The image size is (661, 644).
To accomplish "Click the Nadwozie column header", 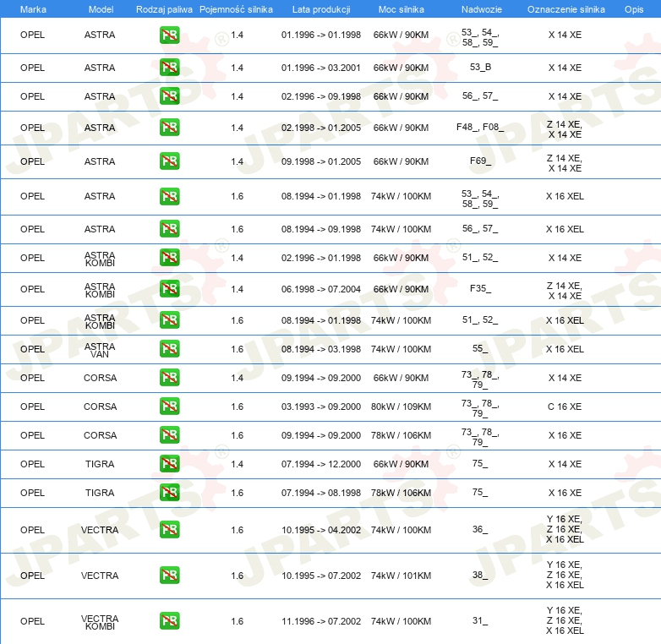I will [482, 9].
